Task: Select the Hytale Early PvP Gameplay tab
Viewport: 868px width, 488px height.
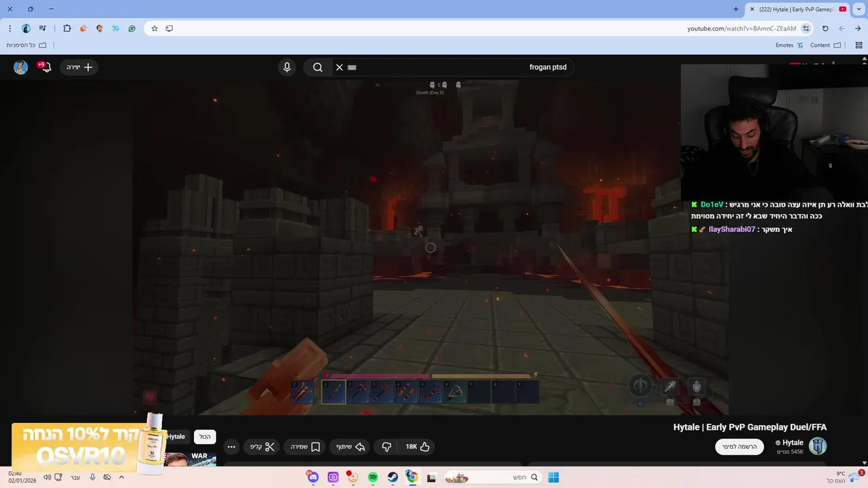Action: coord(797,9)
